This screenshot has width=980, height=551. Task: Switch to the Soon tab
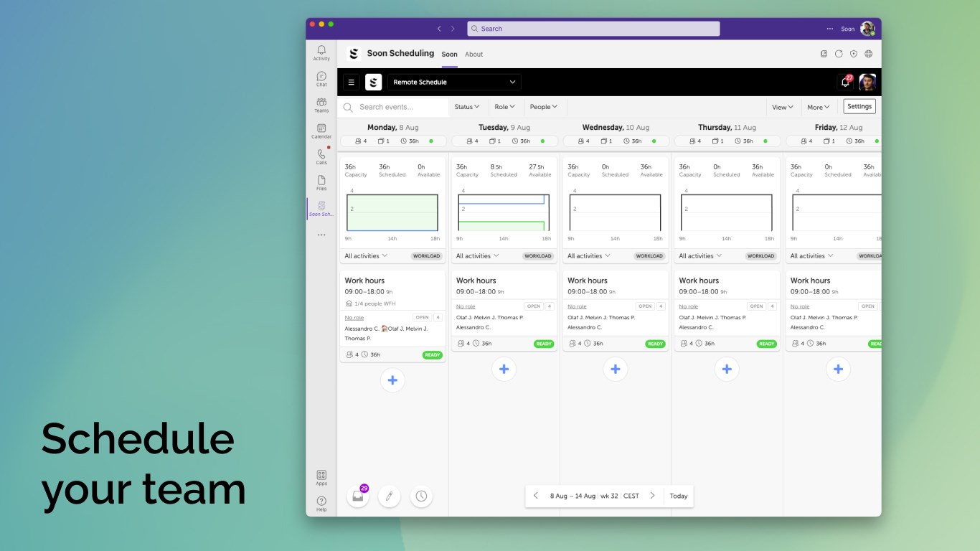coord(449,55)
